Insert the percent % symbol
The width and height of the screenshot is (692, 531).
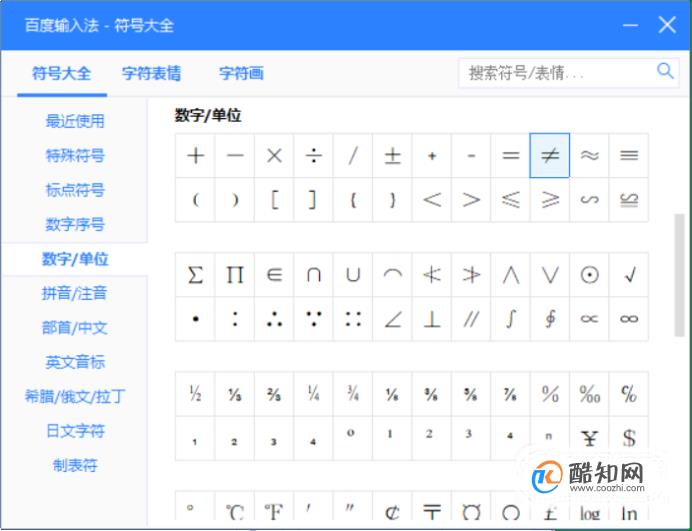pyautogui.click(x=549, y=394)
